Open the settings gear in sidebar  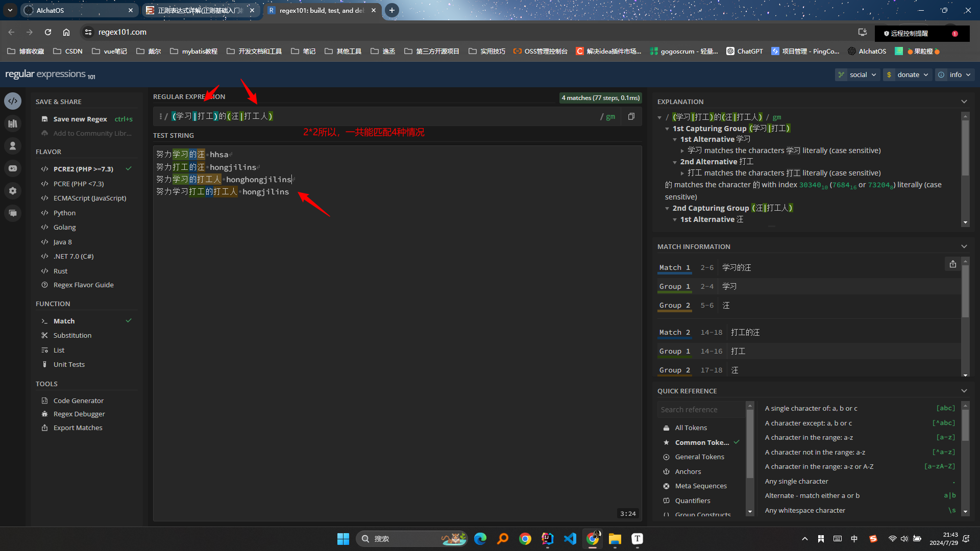click(13, 191)
